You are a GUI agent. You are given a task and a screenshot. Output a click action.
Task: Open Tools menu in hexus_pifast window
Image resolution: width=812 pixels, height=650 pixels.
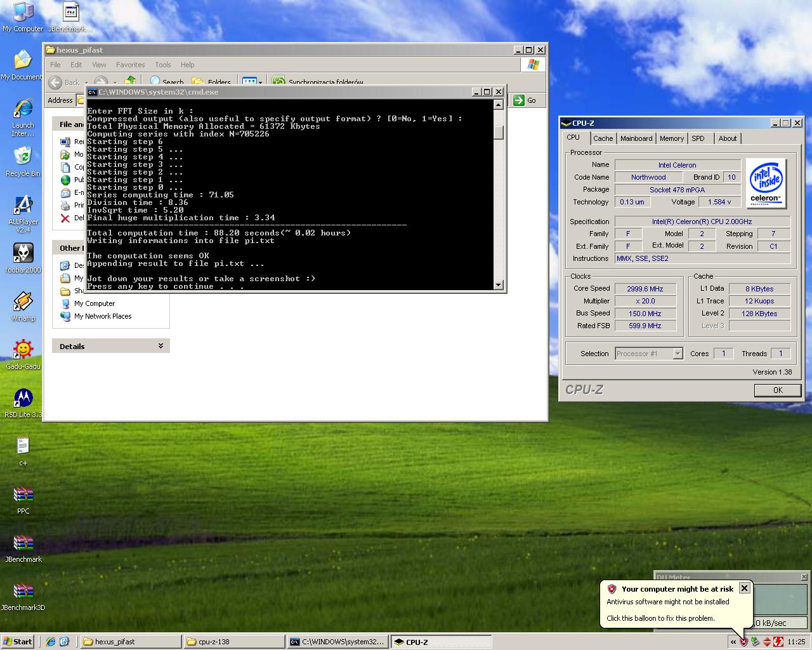click(163, 65)
